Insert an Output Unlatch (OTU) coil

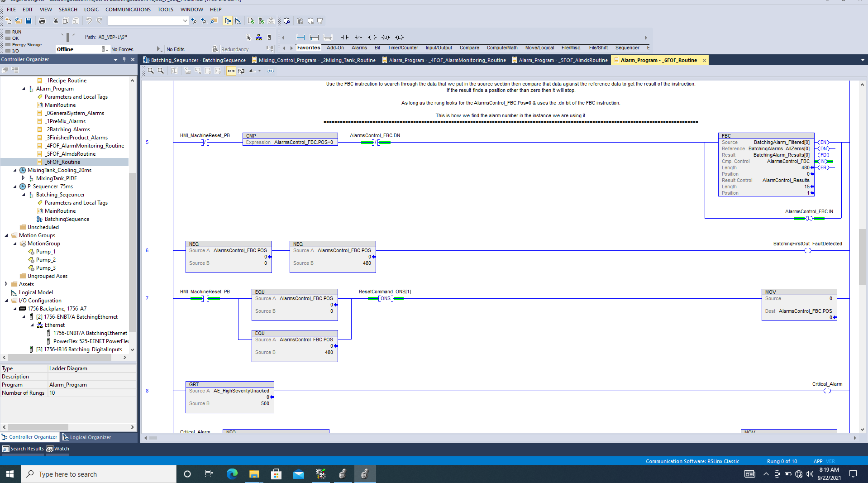coord(386,38)
